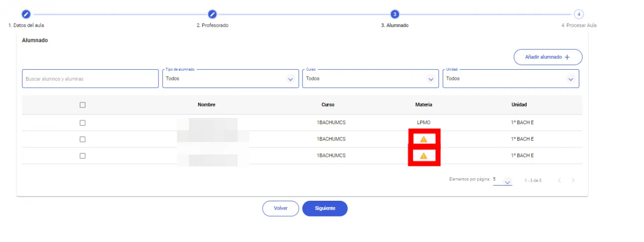Check the box for the LPMO student row

click(x=82, y=123)
